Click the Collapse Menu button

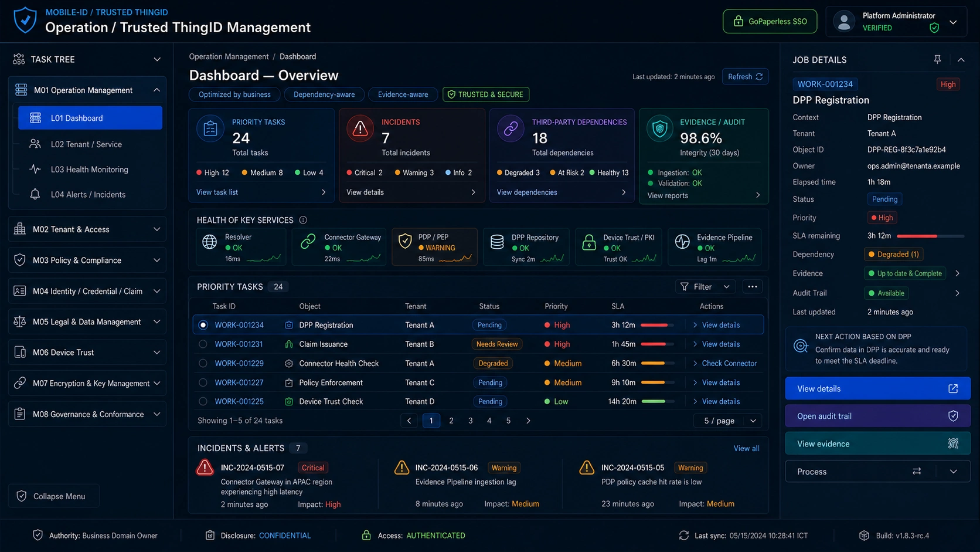(x=53, y=496)
